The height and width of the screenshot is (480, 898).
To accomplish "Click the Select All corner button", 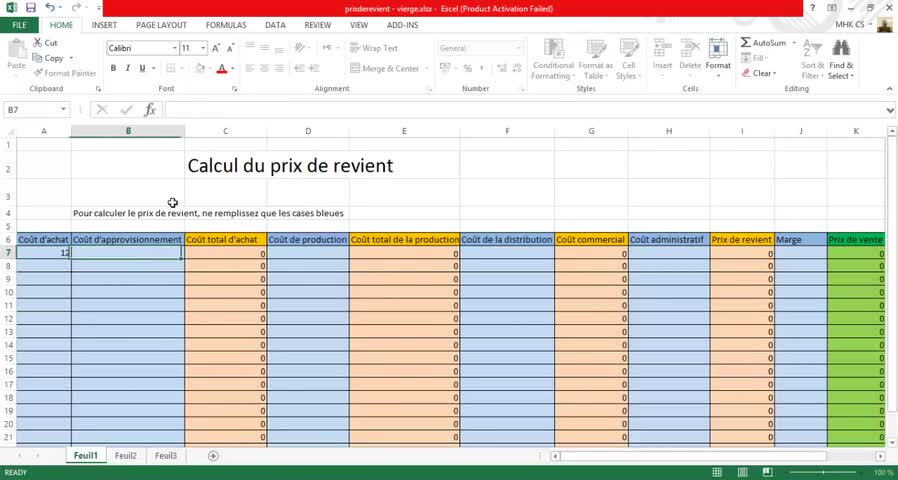I will coord(9,131).
